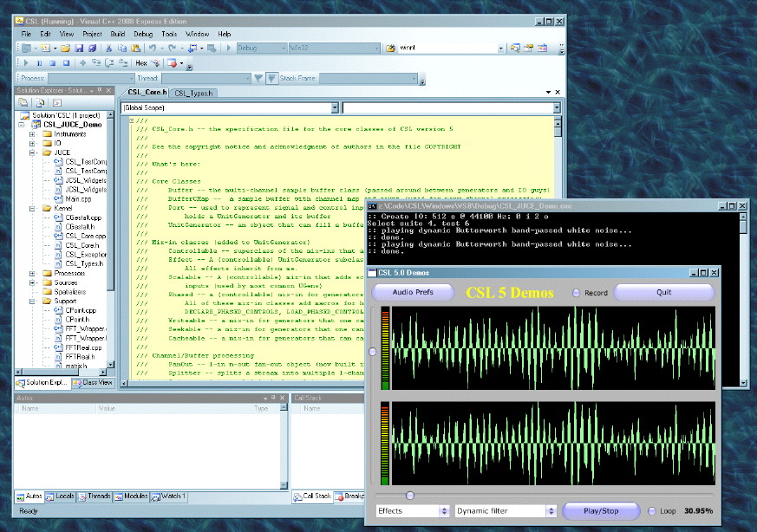Click the Add New Item icon
Image resolution: width=757 pixels, height=532 pixels.
click(x=46, y=49)
